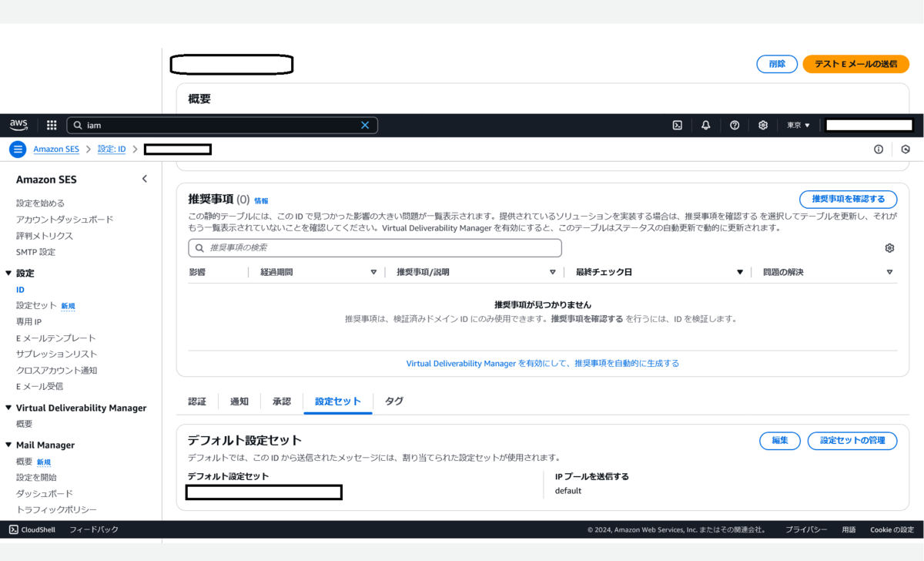
Task: Open 設定を始める in sidebar
Action: [41, 203]
